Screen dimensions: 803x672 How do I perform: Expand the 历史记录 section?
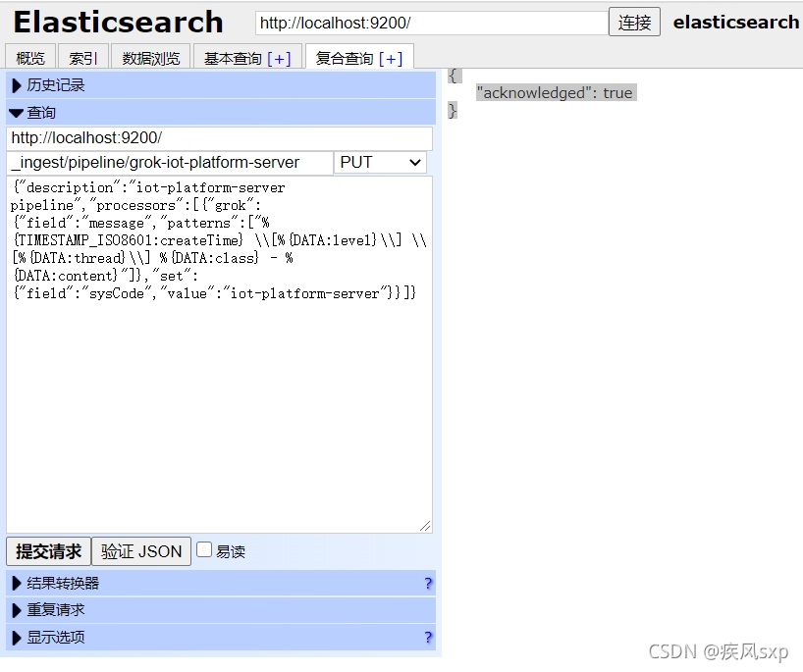221,85
